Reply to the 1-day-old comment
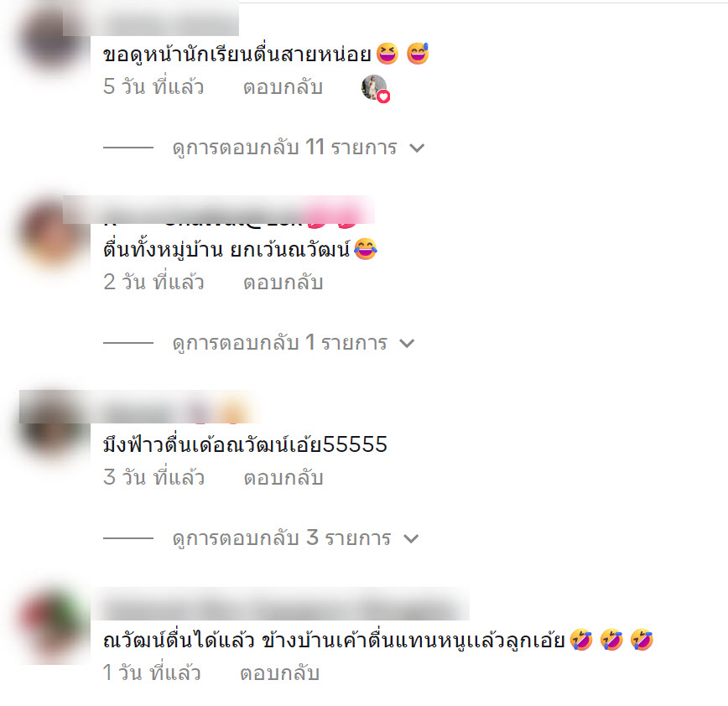The width and height of the screenshot is (728, 706). pyautogui.click(x=279, y=673)
